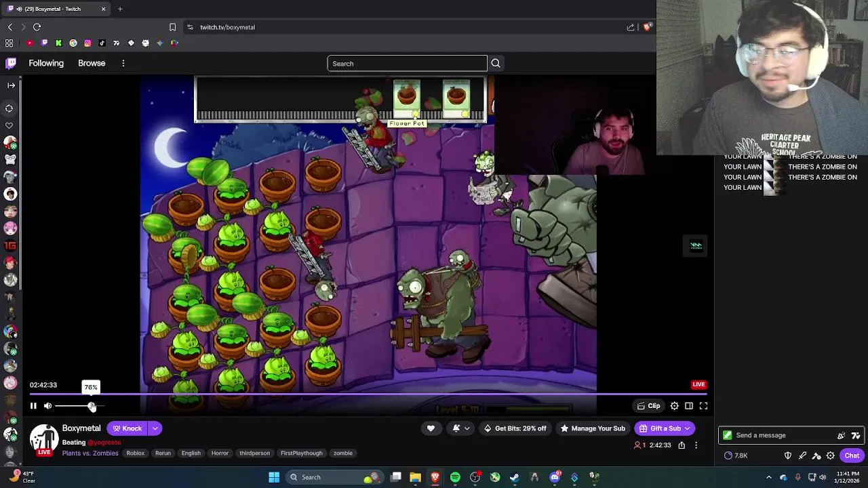The image size is (868, 488).
Task: Open the TikTok bookmark icon
Action: pyautogui.click(x=102, y=43)
